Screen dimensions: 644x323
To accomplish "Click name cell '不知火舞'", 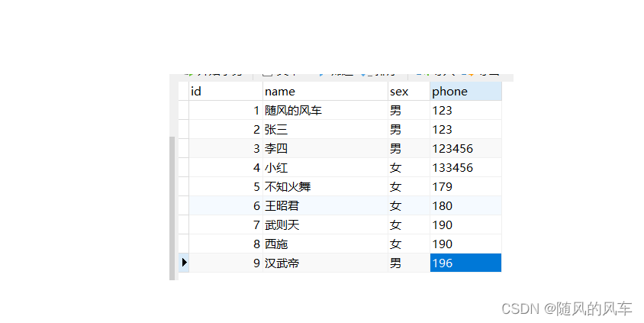I will point(325,186).
